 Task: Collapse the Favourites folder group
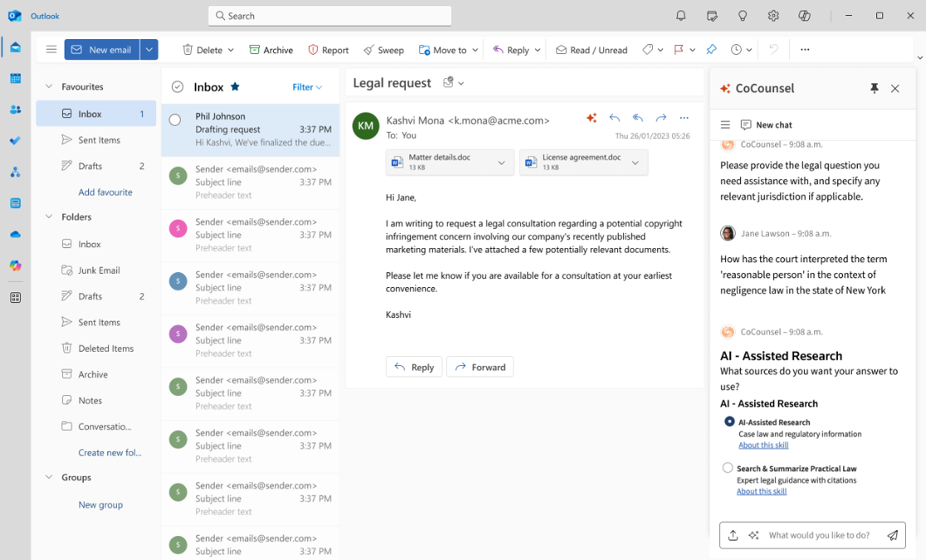49,86
